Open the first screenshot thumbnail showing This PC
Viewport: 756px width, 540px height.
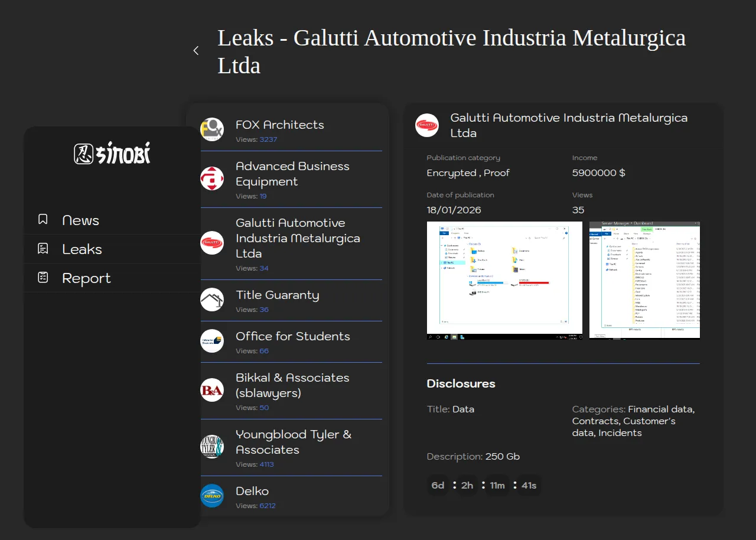pyautogui.click(x=504, y=280)
